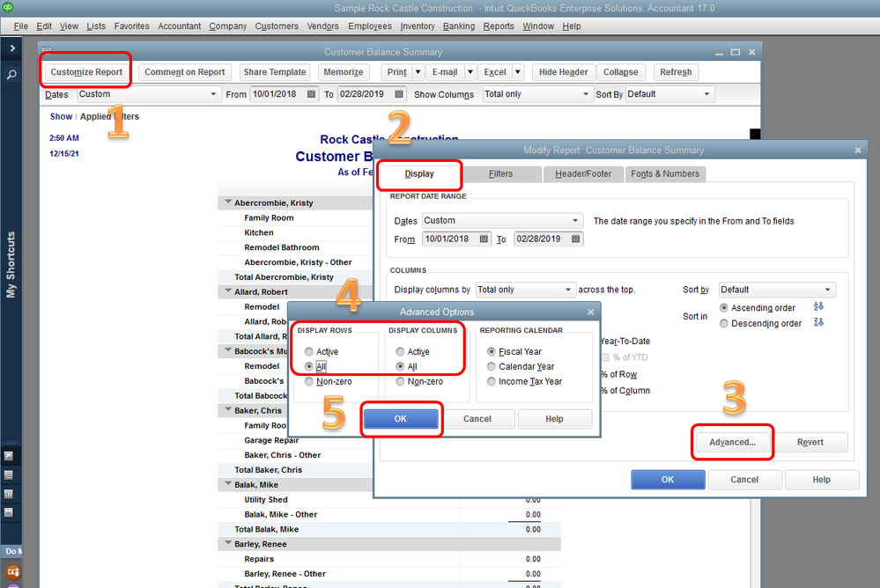
Task: Choose Fiscal Year reporting calendar
Action: [492, 352]
